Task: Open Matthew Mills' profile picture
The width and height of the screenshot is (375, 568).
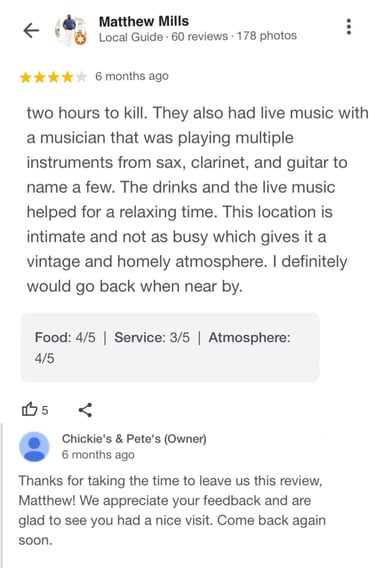Action: (x=71, y=30)
